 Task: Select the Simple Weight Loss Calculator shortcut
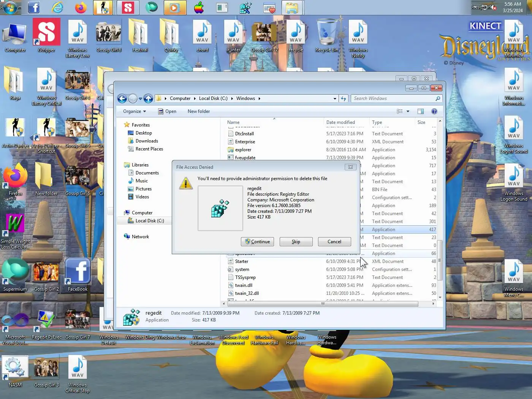click(15, 232)
